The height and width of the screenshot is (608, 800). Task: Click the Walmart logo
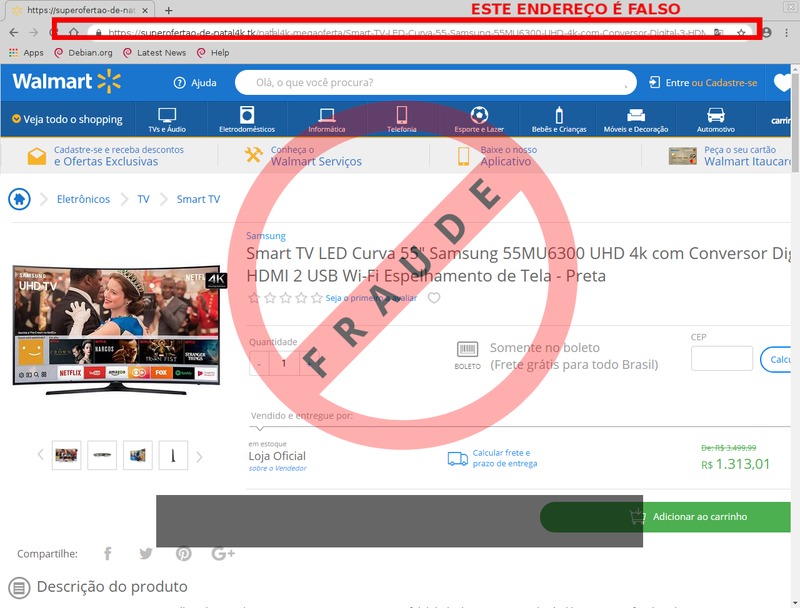(x=66, y=82)
